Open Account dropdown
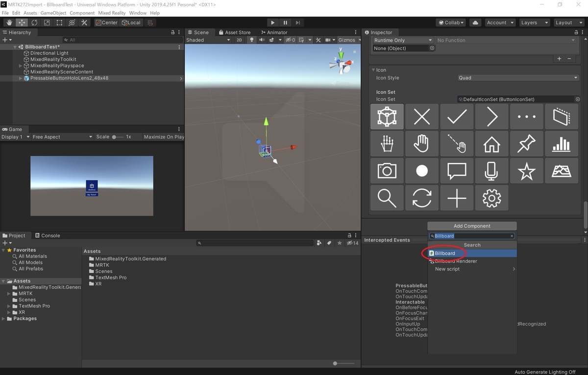The height and width of the screenshot is (375, 588). [x=499, y=23]
